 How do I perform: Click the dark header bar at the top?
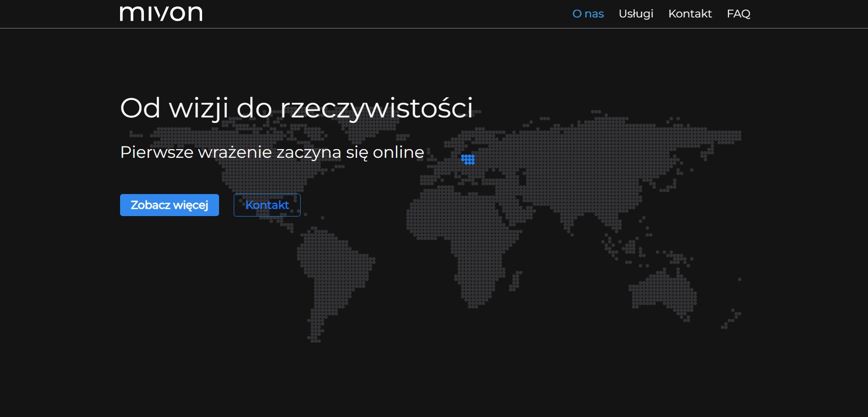tap(412, 14)
